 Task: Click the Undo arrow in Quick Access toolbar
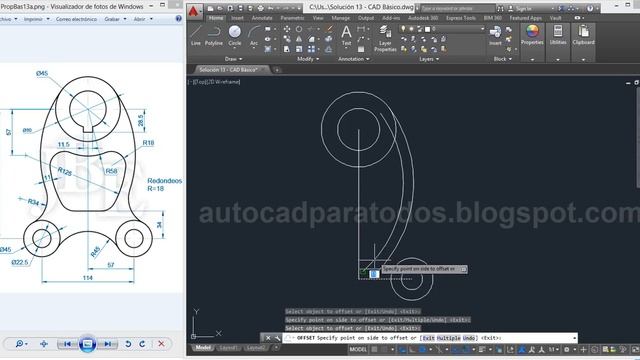point(271,8)
